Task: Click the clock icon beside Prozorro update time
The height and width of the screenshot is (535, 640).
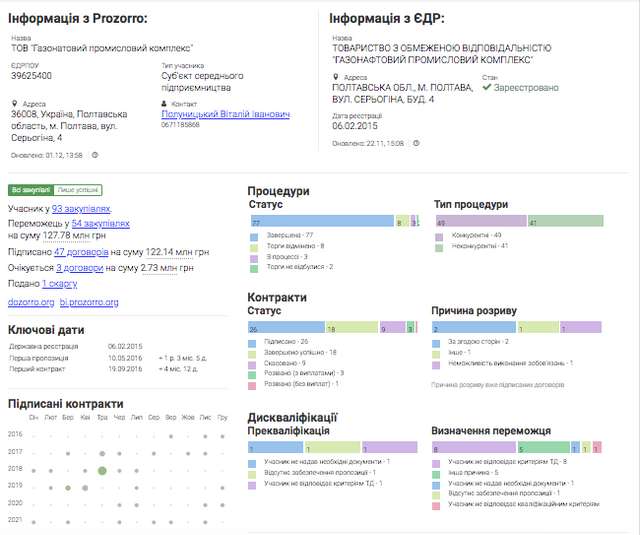Action: pos(95,155)
